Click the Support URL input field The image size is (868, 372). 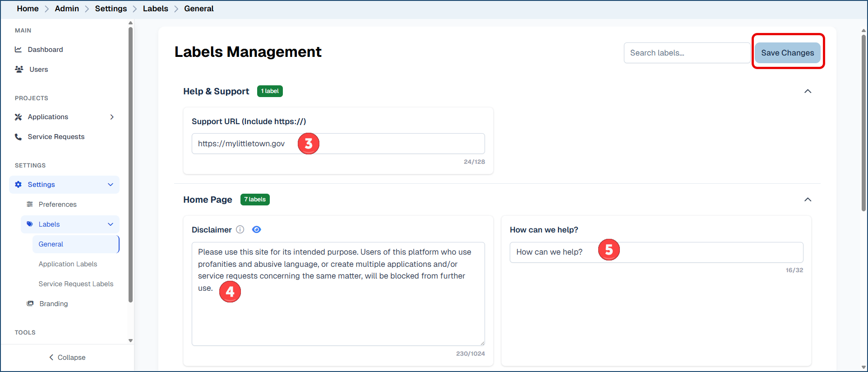pyautogui.click(x=338, y=144)
